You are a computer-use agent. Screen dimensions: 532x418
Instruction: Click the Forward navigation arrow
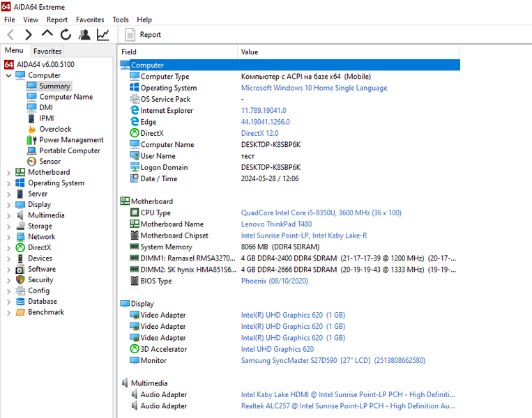29,35
